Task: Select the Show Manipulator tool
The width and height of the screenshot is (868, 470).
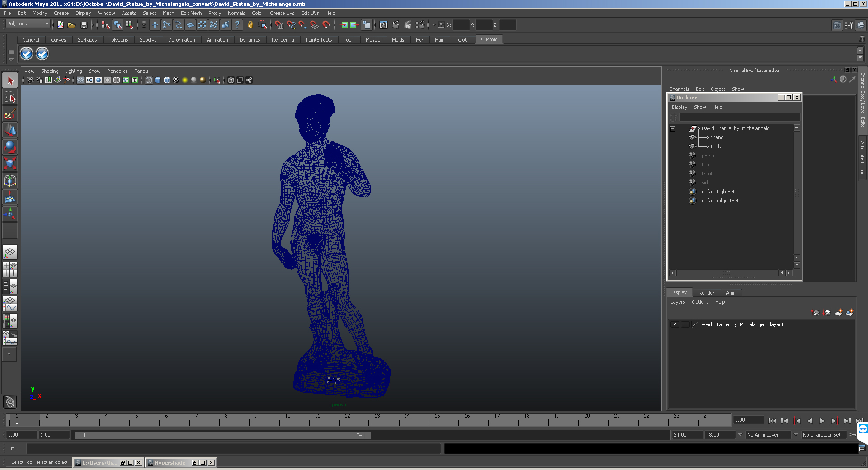Action: [x=10, y=213]
